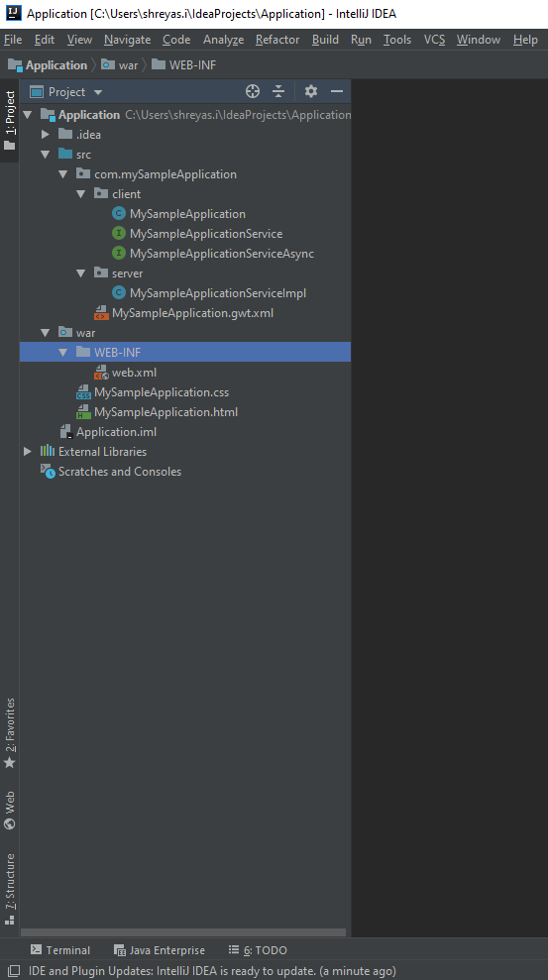Click the MySampleApplicationServiceAsync interface icon

coord(119,254)
